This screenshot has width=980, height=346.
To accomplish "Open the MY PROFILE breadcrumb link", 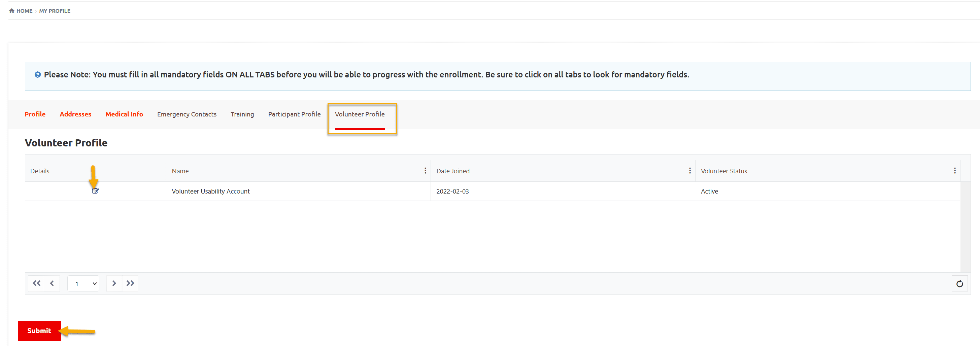I will (x=55, y=11).
